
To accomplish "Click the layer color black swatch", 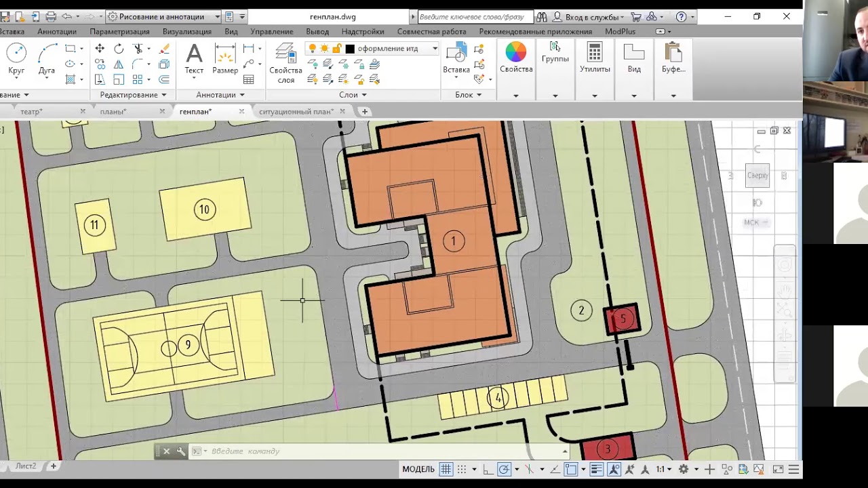I will pos(350,49).
